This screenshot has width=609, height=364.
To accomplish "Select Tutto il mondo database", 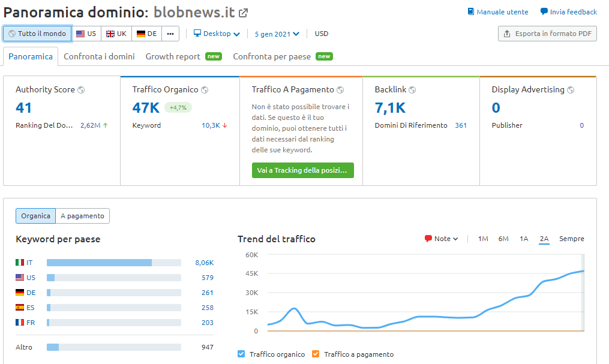I will pos(37,34).
